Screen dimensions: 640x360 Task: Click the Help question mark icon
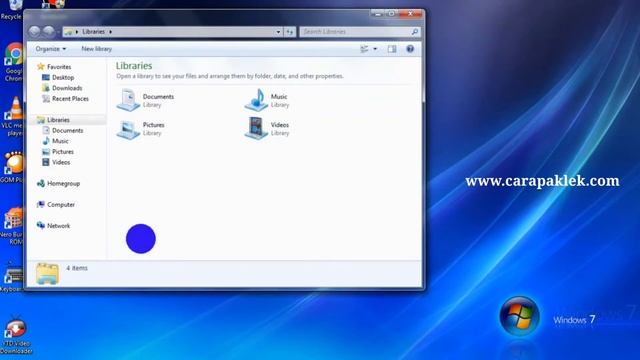pyautogui.click(x=410, y=49)
